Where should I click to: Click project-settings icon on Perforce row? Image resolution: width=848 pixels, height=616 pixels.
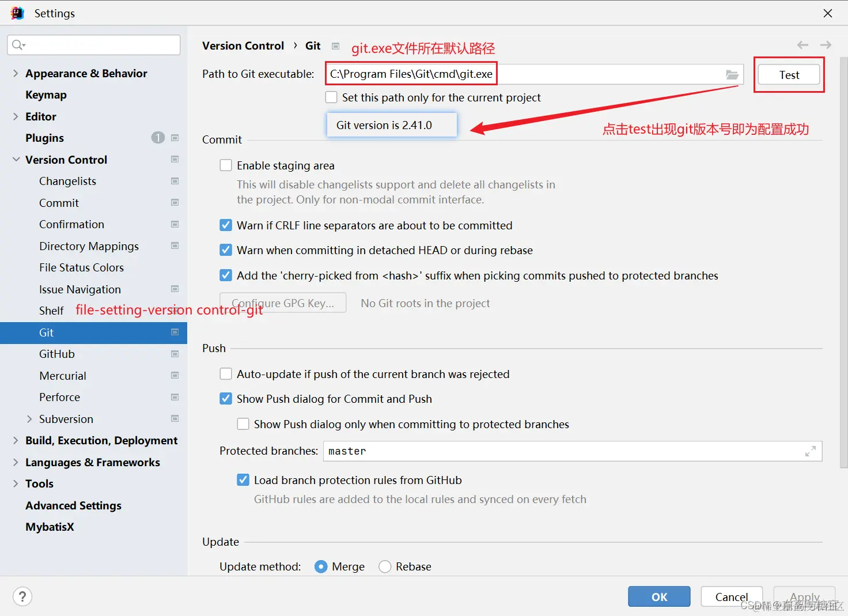coord(175,397)
